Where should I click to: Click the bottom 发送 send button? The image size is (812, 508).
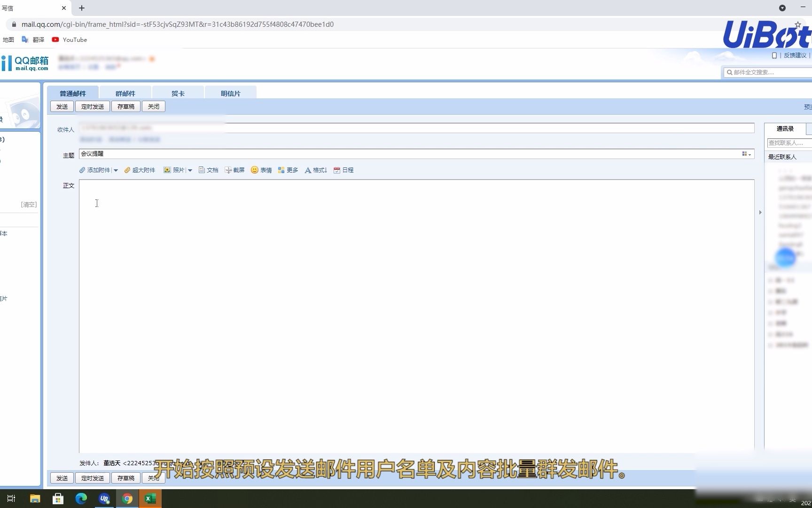click(62, 478)
